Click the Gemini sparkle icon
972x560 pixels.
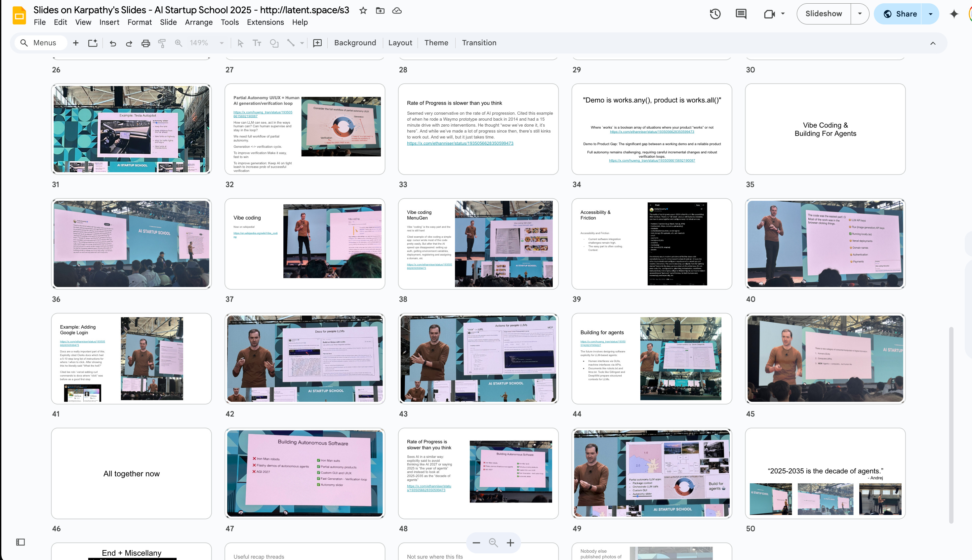(954, 14)
